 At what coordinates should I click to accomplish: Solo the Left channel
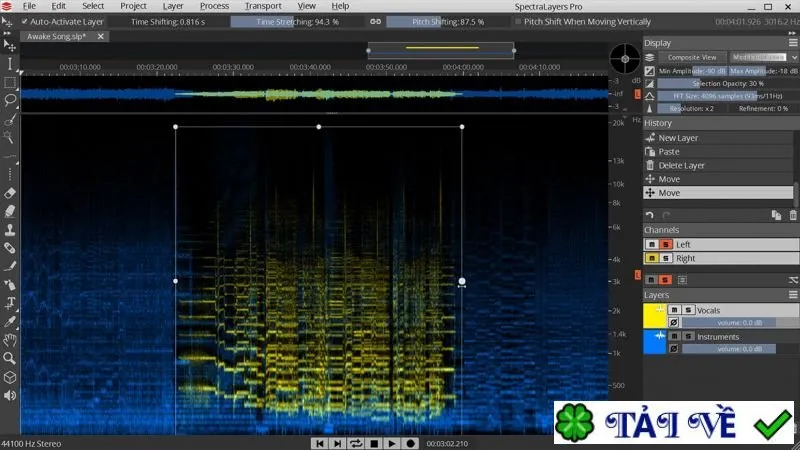coord(665,244)
